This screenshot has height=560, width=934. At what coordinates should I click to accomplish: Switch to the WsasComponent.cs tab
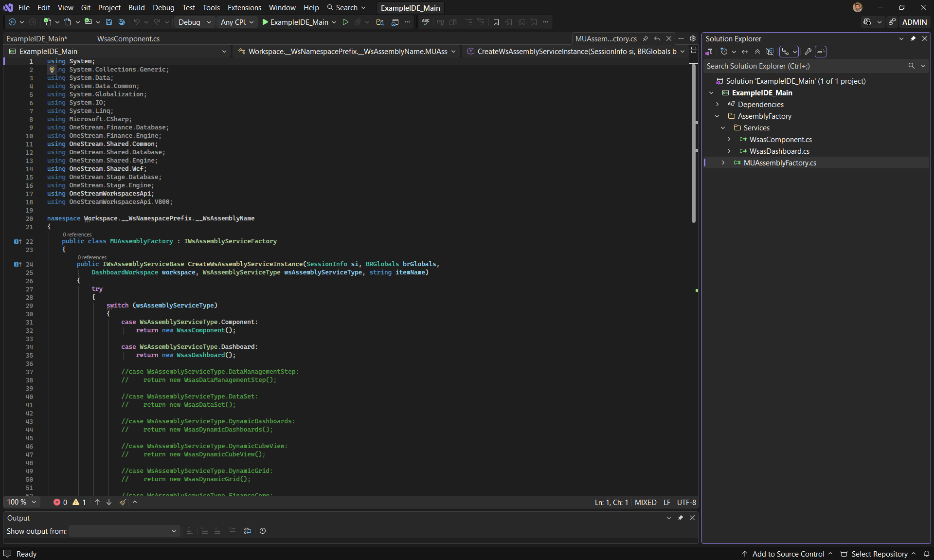128,38
